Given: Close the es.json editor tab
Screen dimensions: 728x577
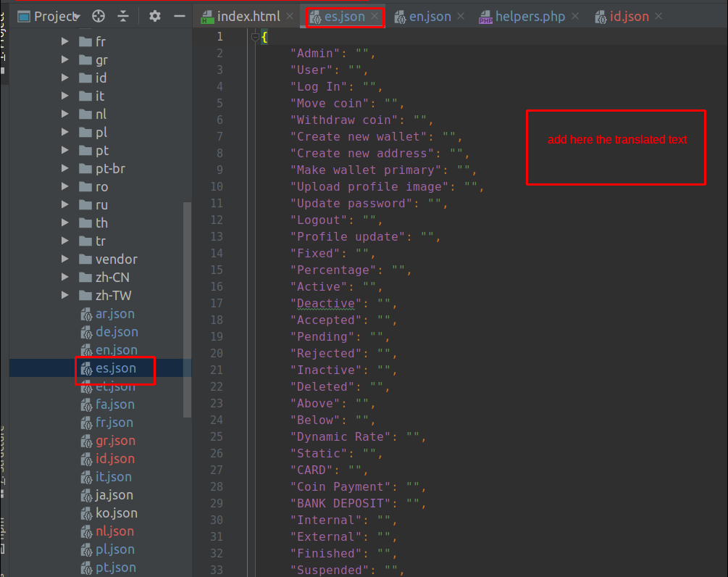Looking at the screenshot, I should click(x=375, y=16).
